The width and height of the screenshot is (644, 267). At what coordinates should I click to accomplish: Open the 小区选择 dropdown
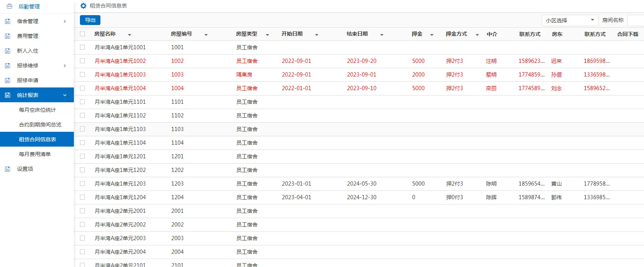[570, 20]
